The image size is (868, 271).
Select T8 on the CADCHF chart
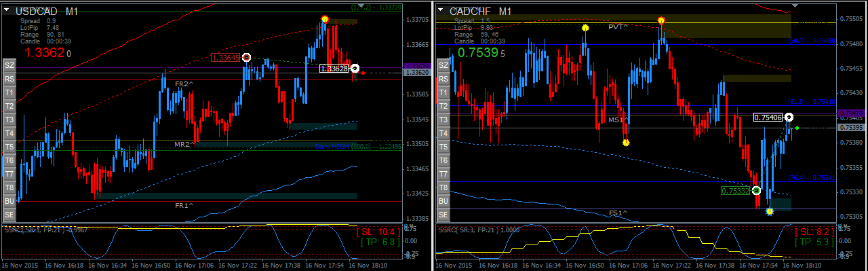(x=443, y=187)
